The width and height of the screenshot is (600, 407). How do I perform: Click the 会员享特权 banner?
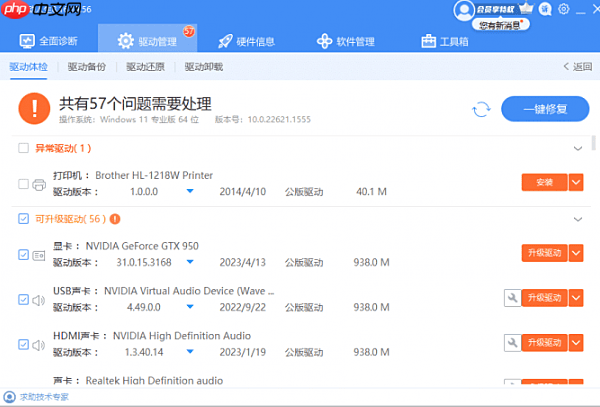point(495,9)
